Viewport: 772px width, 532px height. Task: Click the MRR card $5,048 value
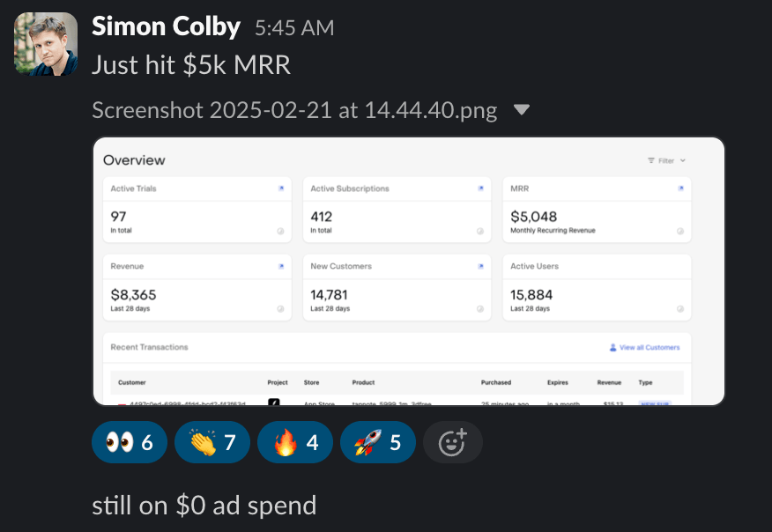pos(534,216)
